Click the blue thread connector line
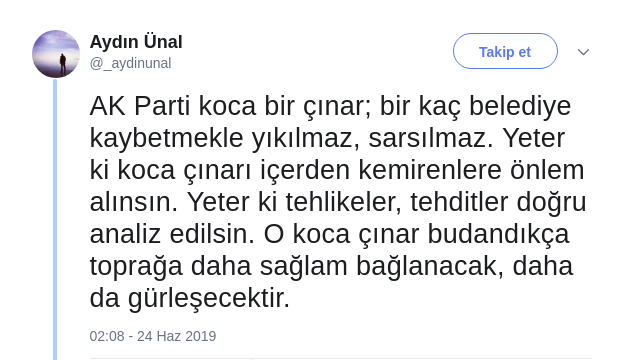Viewport: 621px width, 360px height. [x=55, y=219]
